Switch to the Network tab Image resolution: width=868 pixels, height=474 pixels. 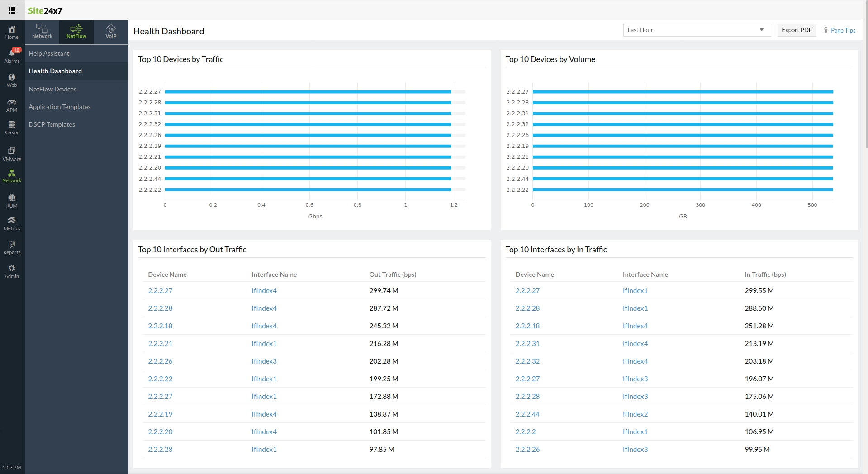pyautogui.click(x=42, y=32)
